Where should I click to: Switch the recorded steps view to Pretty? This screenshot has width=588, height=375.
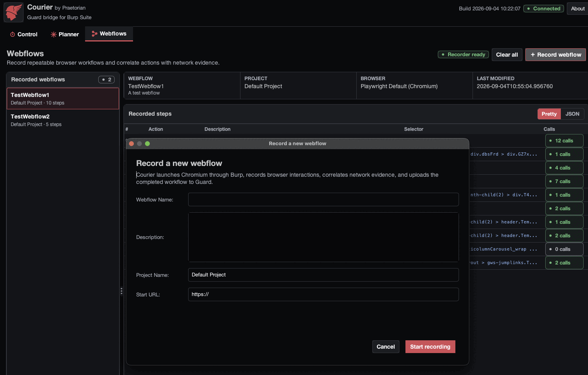[549, 114]
